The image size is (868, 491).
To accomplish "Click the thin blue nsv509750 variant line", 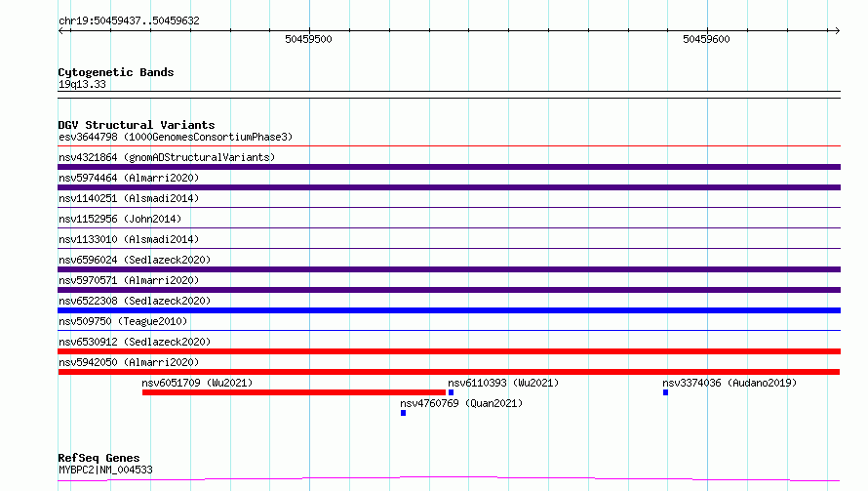I will point(449,331).
